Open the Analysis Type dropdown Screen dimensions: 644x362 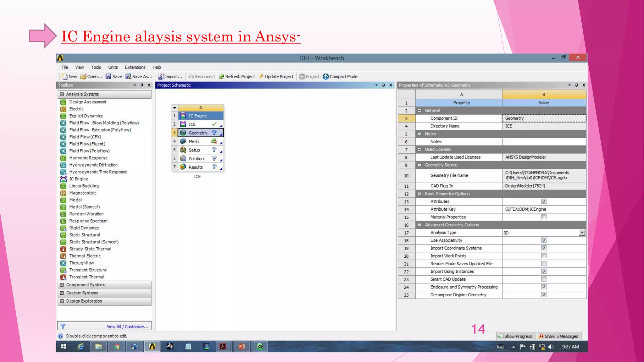[x=582, y=233]
